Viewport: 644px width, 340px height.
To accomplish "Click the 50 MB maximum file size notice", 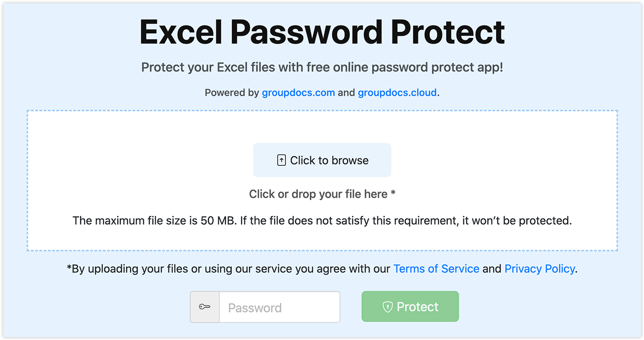I will pyautogui.click(x=322, y=220).
